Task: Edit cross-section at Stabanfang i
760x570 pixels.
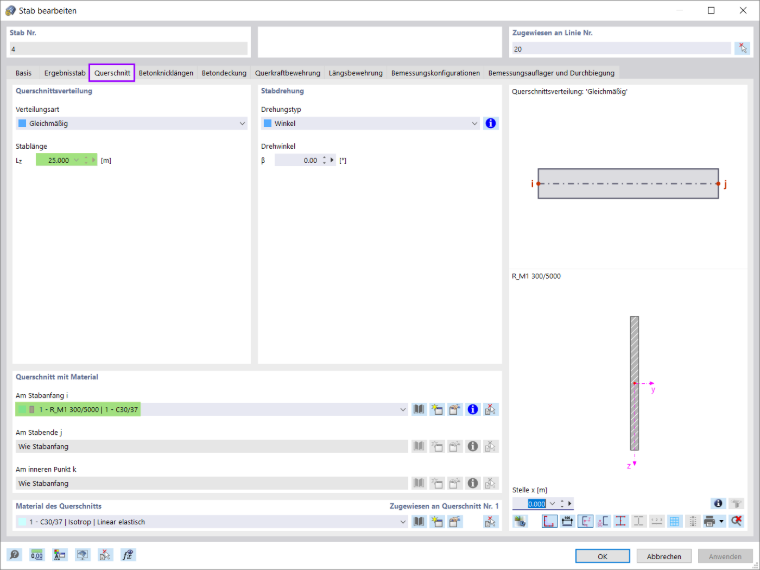Action: 455,410
